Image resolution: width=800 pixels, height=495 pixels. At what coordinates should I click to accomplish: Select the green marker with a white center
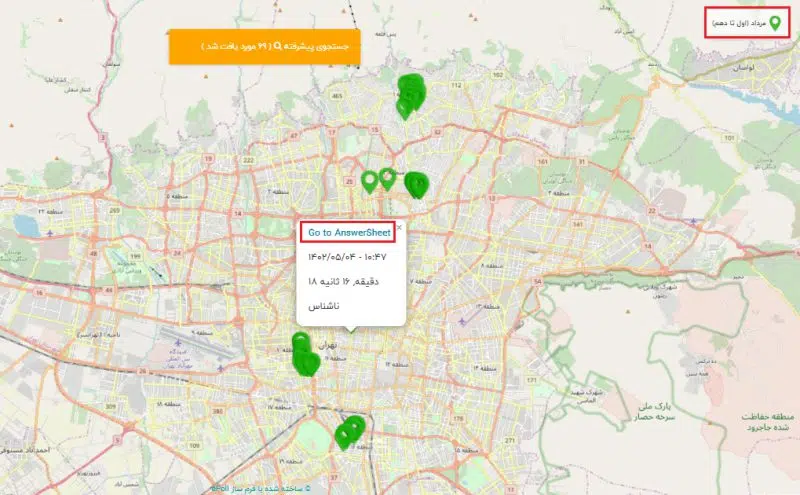(x=387, y=179)
